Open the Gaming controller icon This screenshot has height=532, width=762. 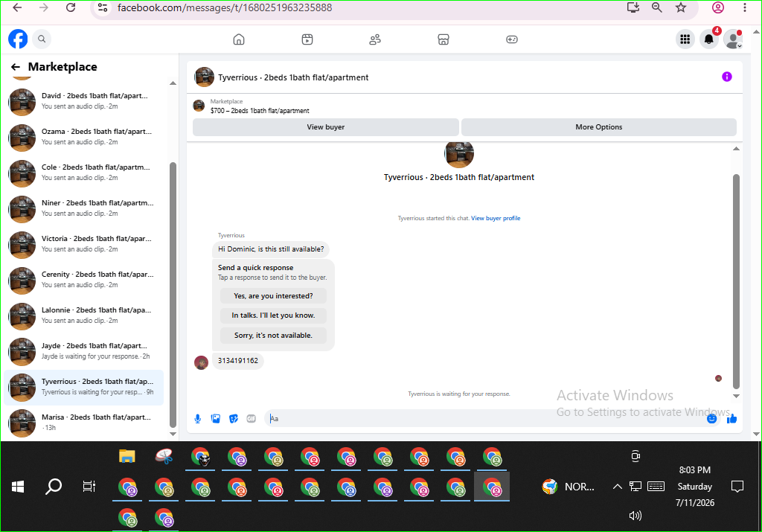tap(512, 39)
